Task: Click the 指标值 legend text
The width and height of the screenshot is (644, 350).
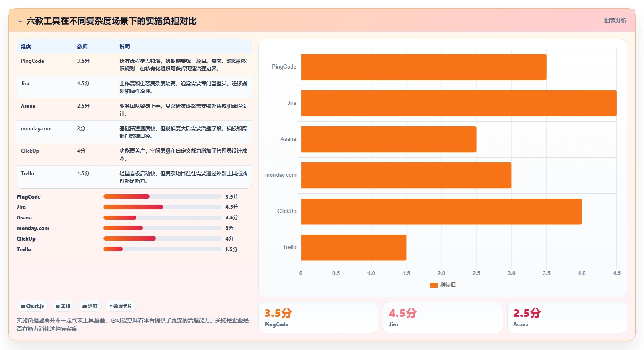Action: pyautogui.click(x=448, y=285)
